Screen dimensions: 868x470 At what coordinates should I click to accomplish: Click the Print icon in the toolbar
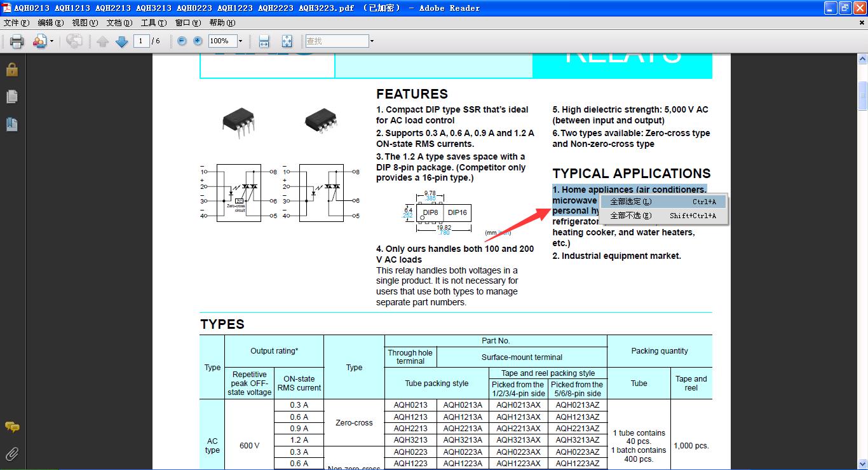point(17,41)
